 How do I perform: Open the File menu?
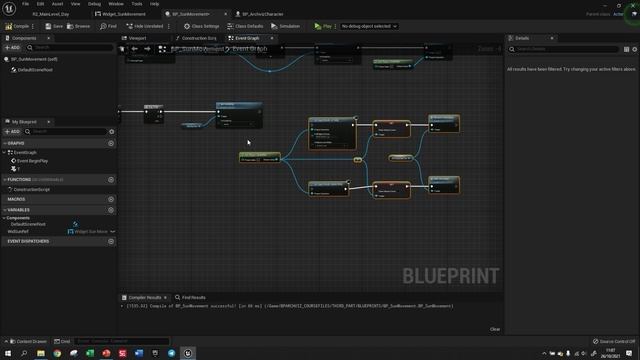click(x=25, y=4)
